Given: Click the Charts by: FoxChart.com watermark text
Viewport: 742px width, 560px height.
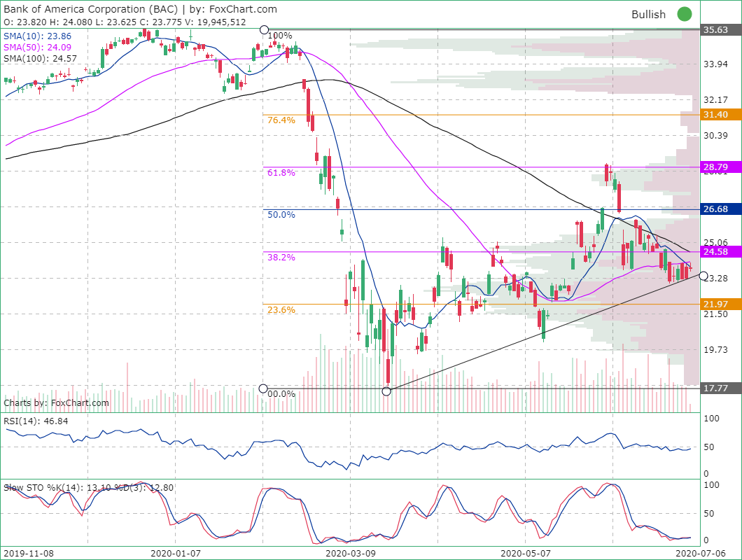Looking at the screenshot, I should click(x=56, y=402).
